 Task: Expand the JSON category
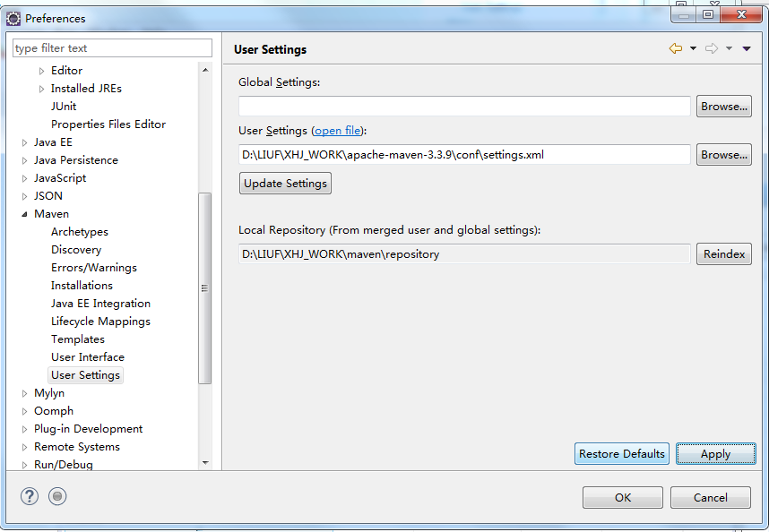(x=24, y=196)
